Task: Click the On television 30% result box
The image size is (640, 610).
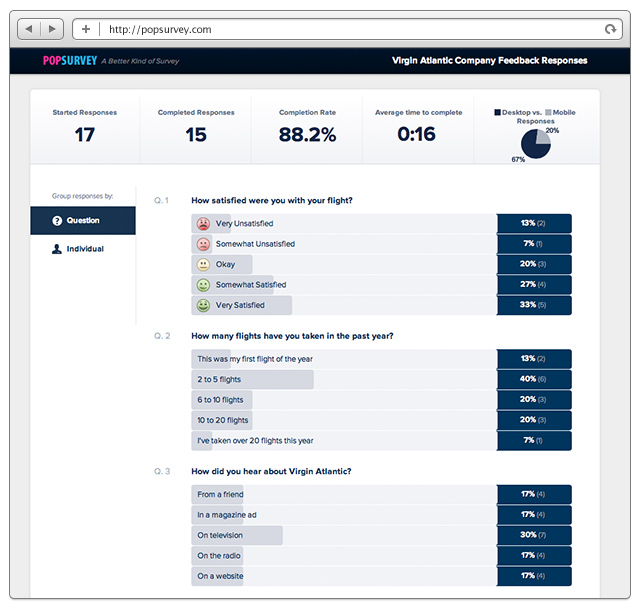Action: click(x=534, y=535)
